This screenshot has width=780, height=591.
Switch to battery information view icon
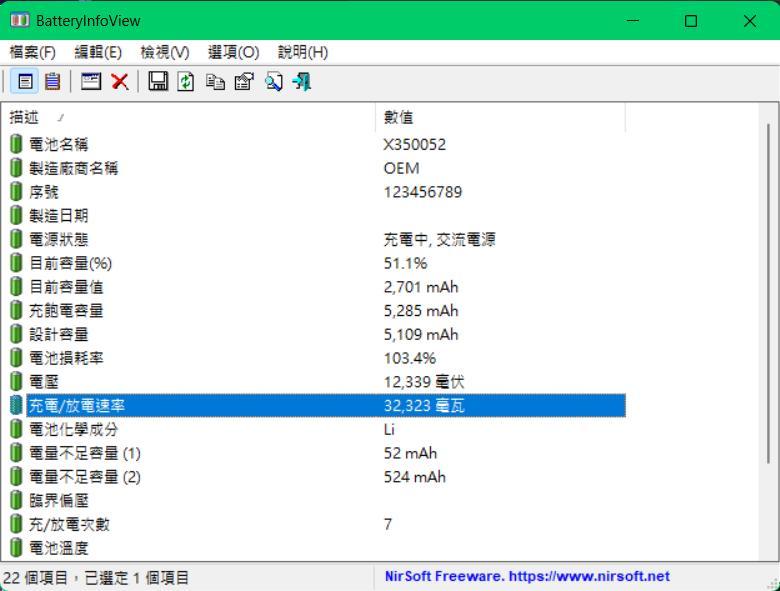point(26,82)
